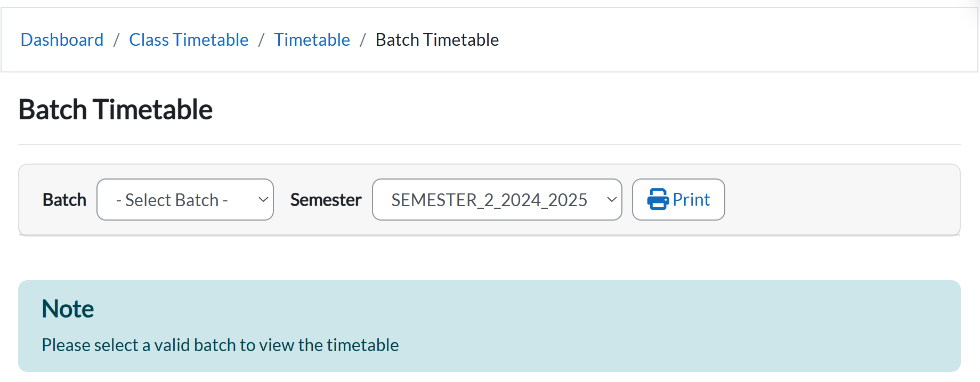Viewport: 980px width, 382px height.
Task: Open the Class Timetable breadcrumb link
Action: (189, 40)
